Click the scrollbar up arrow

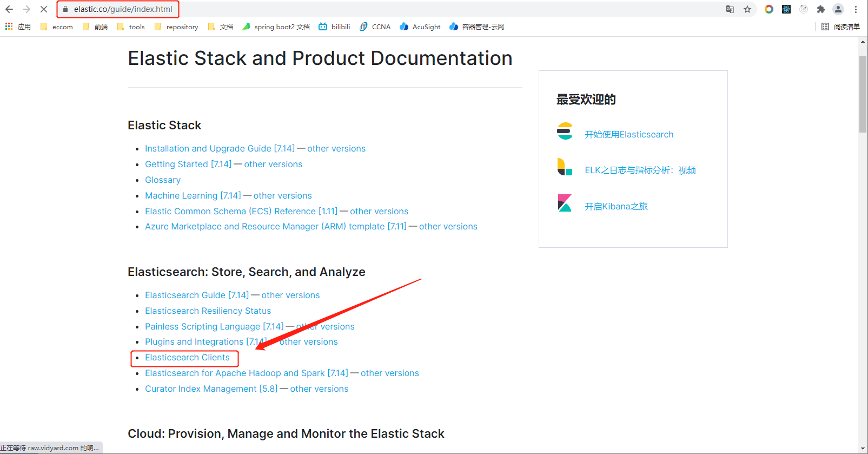point(863,42)
